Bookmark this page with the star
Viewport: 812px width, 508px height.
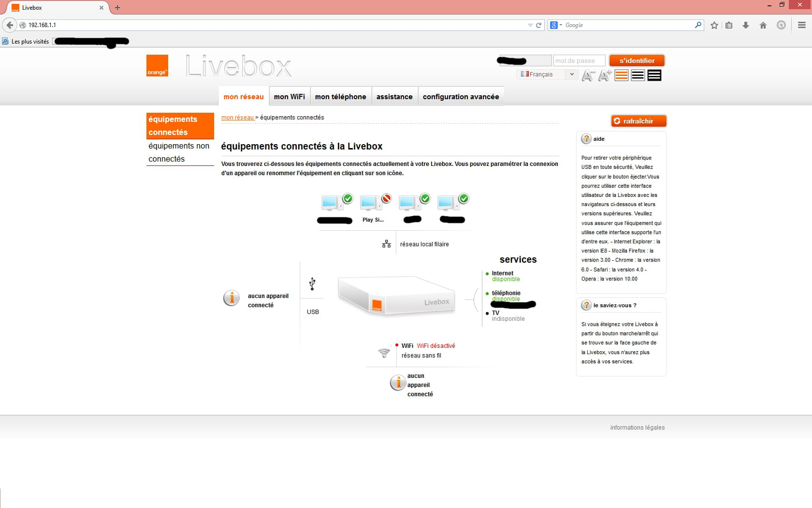coord(714,25)
